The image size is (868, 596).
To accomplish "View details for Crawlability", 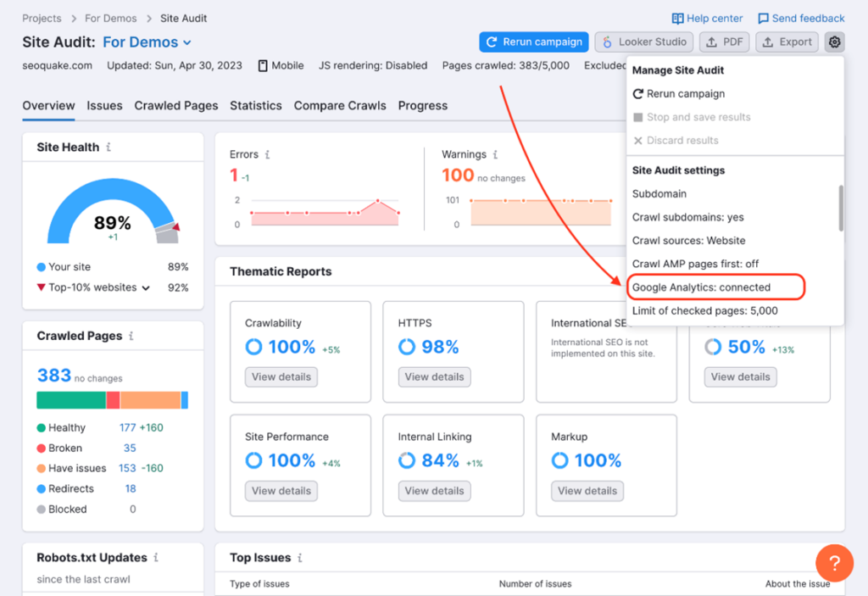I will coord(281,377).
